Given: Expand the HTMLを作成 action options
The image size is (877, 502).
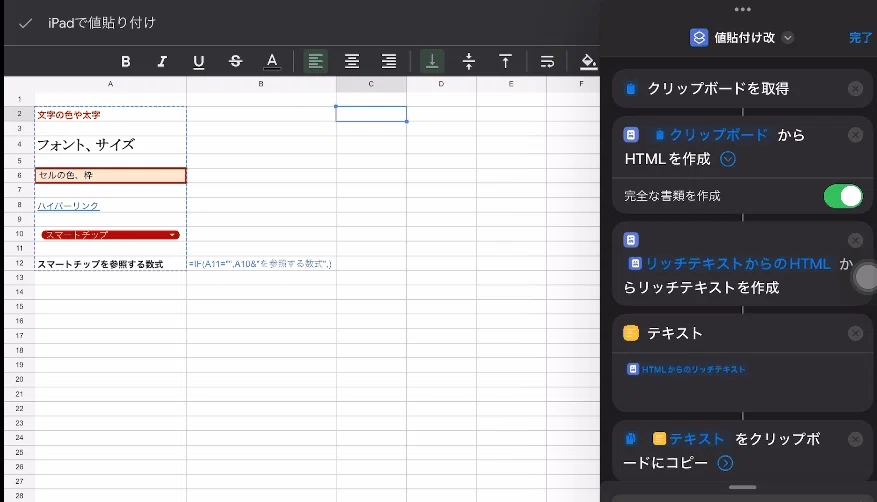Looking at the screenshot, I should click(x=728, y=159).
